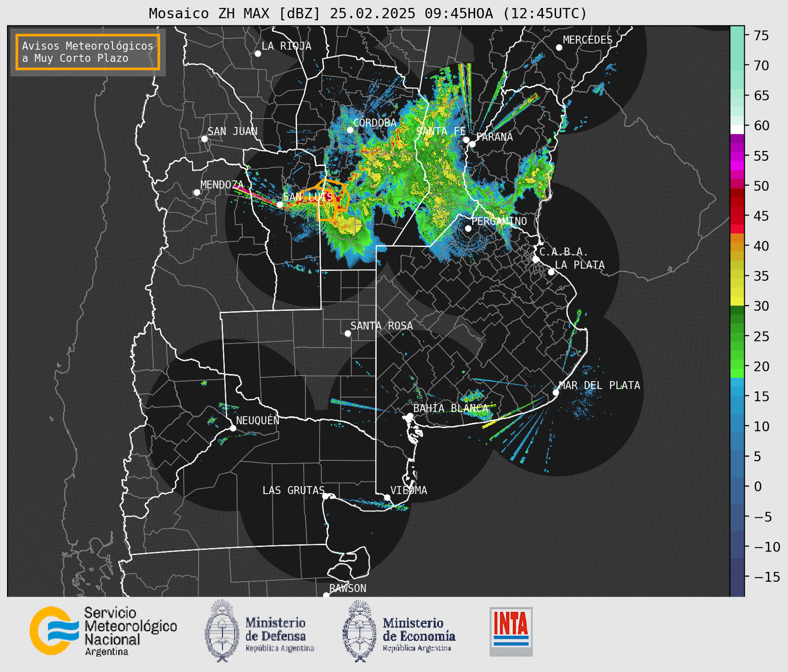
Task: Click the INTA logo
Action: click(511, 631)
